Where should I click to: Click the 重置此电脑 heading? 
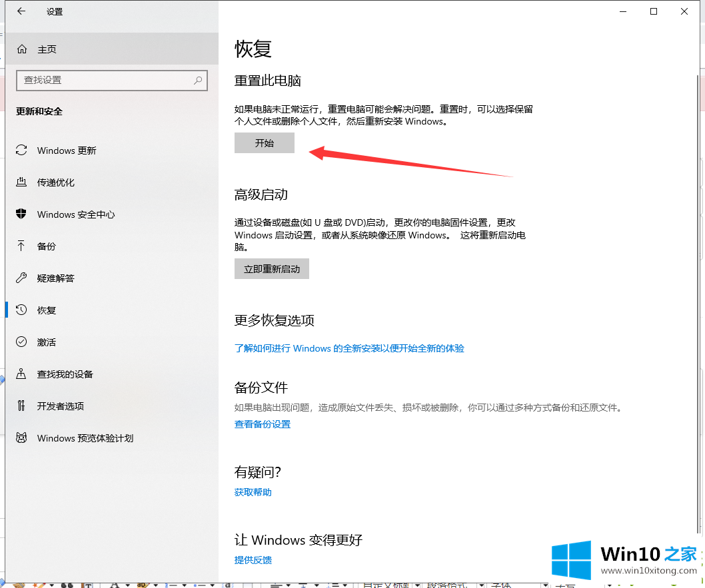click(267, 81)
